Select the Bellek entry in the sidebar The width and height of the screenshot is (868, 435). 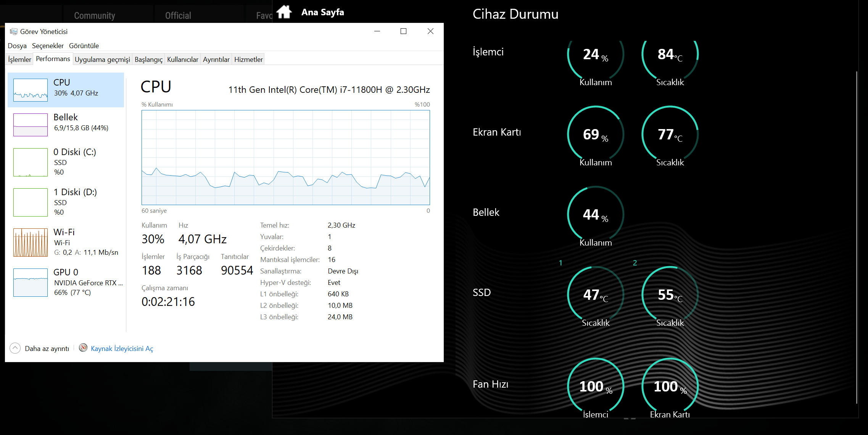[x=66, y=125]
